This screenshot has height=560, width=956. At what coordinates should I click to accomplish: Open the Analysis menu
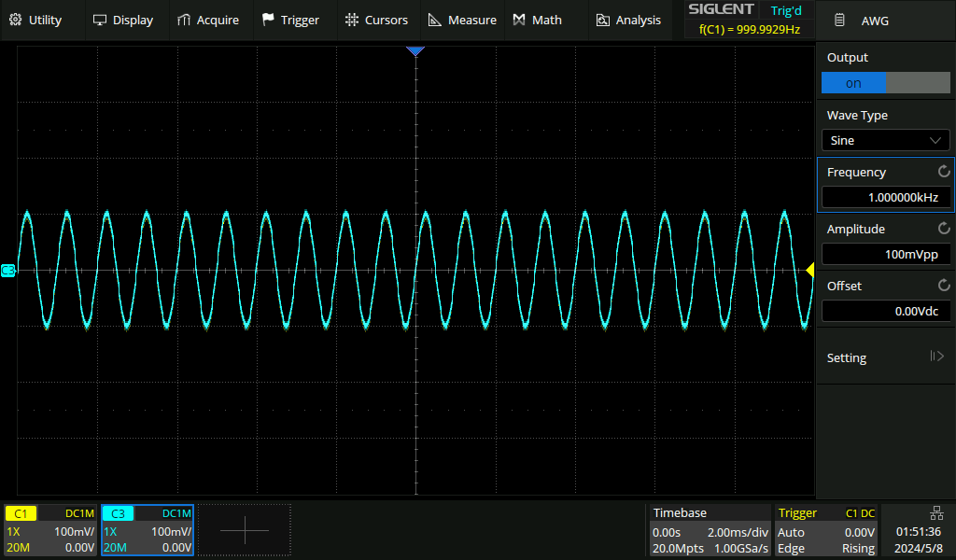coord(628,21)
